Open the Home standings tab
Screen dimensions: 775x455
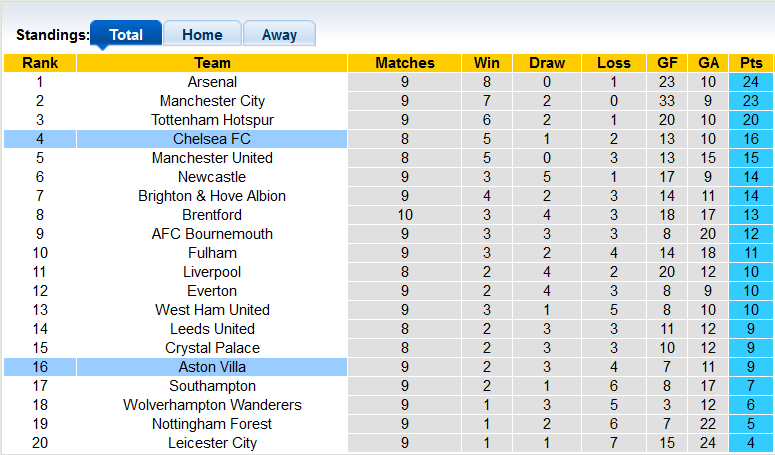(202, 34)
